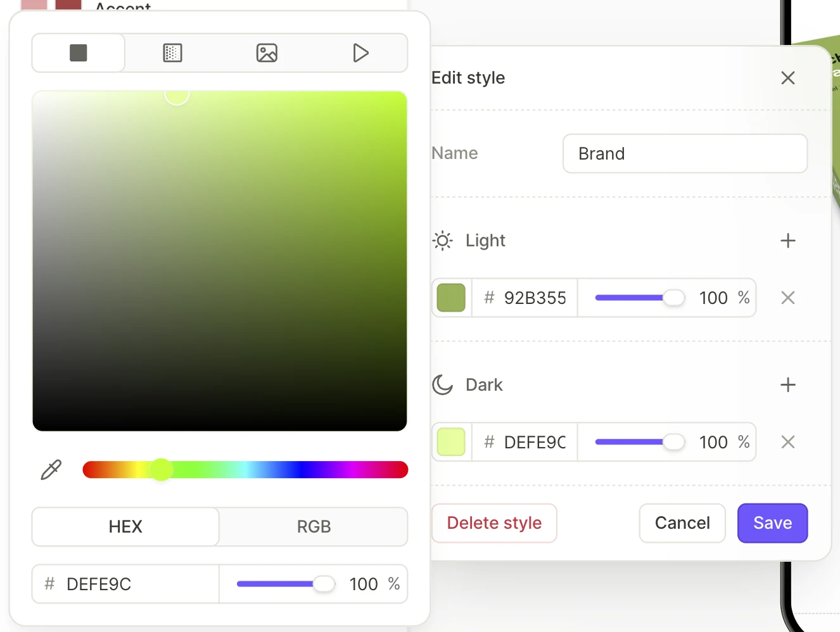Adjust the picker opacity slider

(285, 584)
